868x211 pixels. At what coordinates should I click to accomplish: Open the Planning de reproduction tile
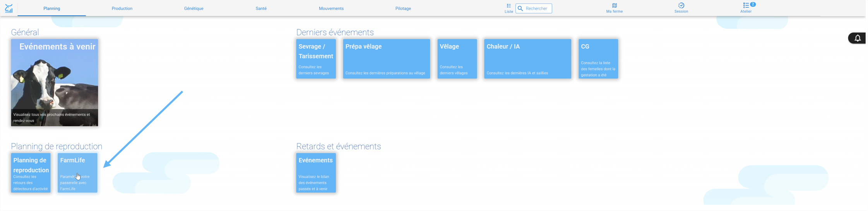31,173
